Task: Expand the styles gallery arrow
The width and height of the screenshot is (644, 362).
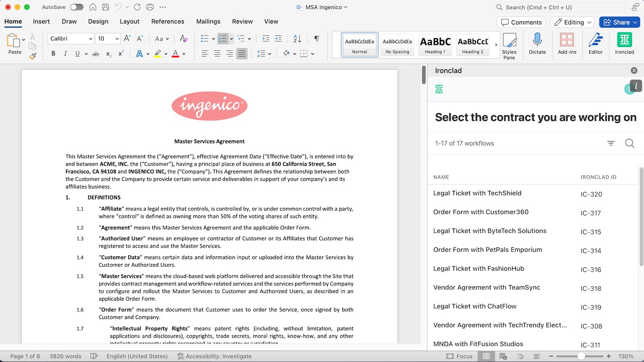Action: click(x=496, y=45)
